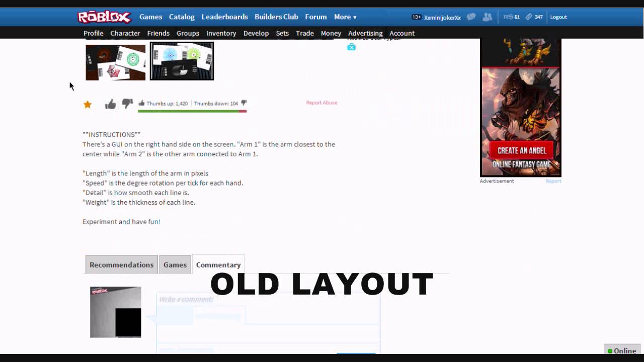644x362 pixels.
Task: Switch to the Recommendations tab
Action: pyautogui.click(x=121, y=264)
